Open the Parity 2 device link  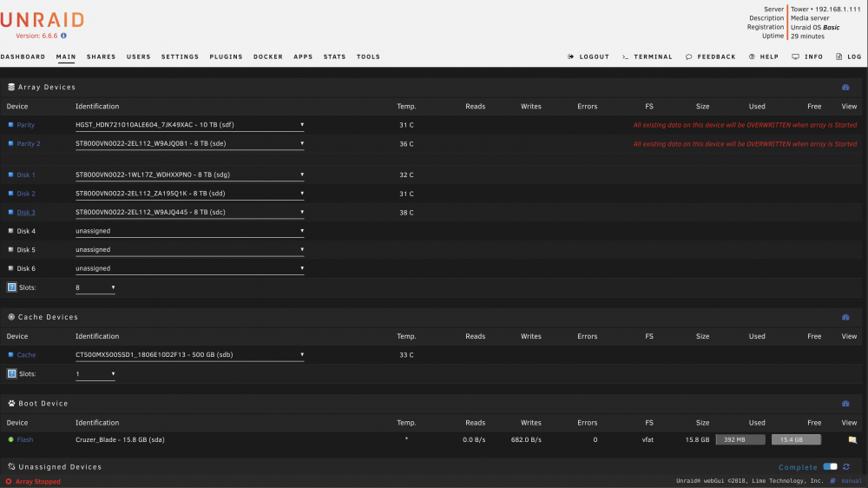(29, 144)
